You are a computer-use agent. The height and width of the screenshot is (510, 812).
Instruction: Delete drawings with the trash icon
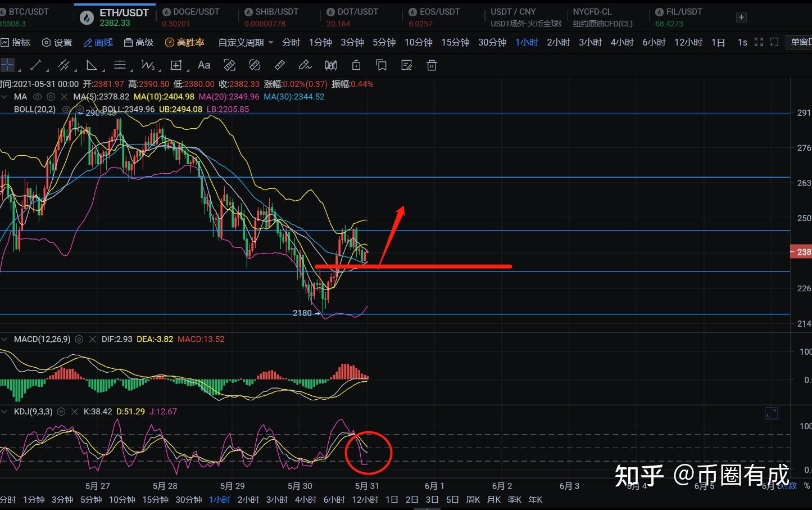click(432, 65)
